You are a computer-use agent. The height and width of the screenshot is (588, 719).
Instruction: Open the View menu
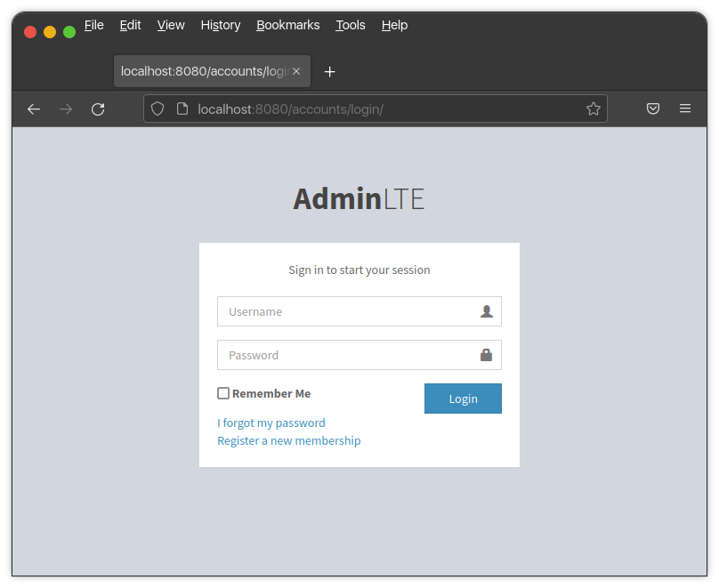171,25
